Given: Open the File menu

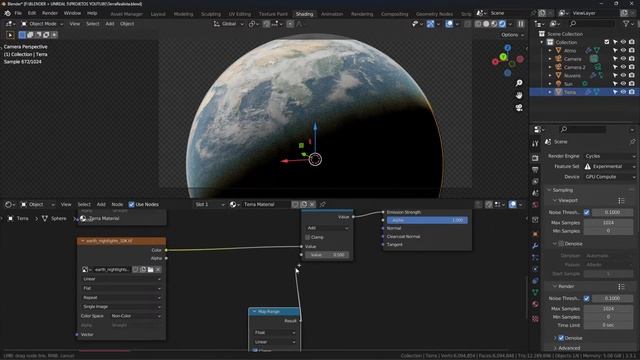Looking at the screenshot, I should [18, 13].
